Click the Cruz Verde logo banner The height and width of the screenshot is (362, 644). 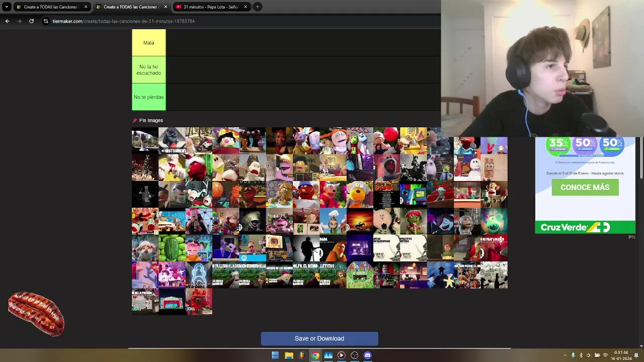point(585,227)
